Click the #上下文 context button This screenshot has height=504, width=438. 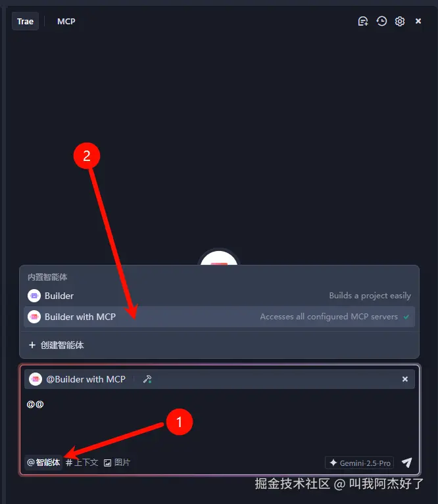[x=82, y=463]
